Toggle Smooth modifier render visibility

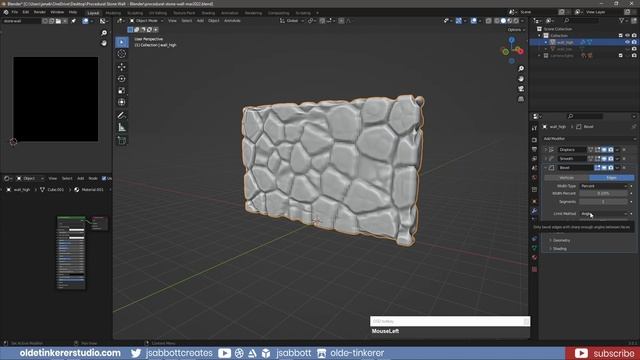[x=611, y=158]
